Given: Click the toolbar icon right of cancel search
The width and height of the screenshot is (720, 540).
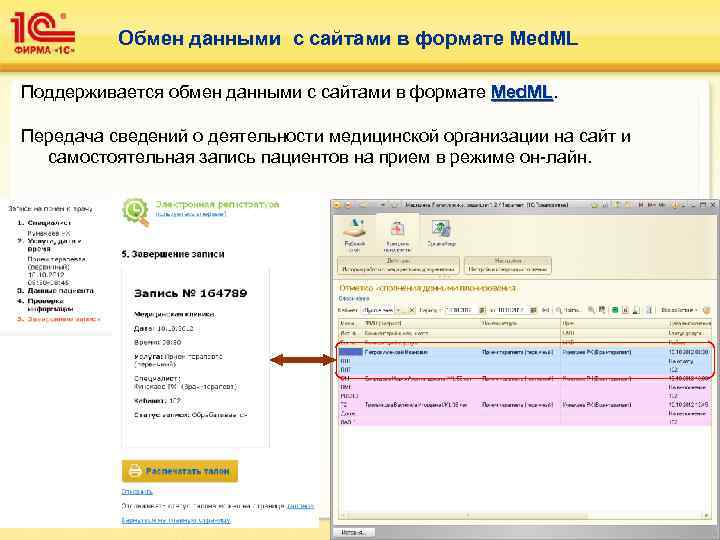Looking at the screenshot, I should coord(602,310).
